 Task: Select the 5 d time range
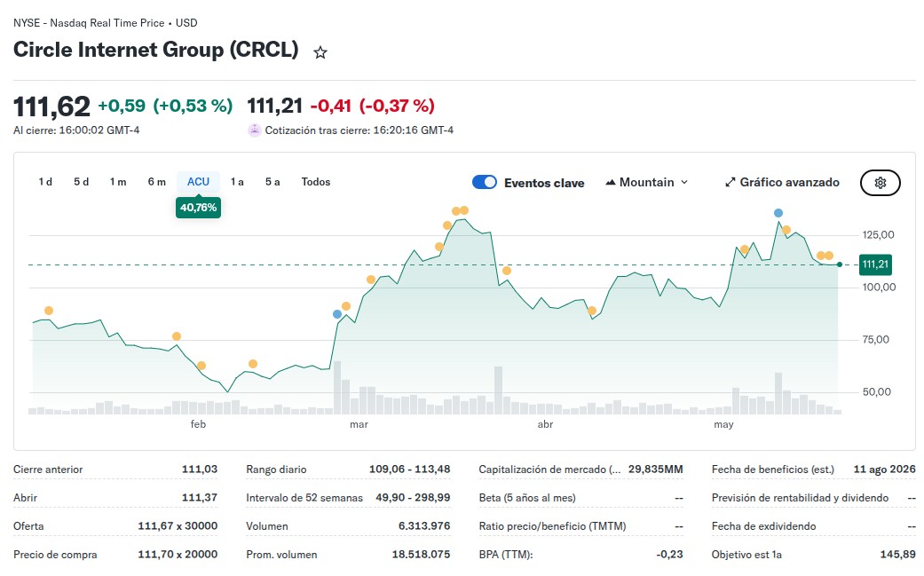[x=82, y=182]
